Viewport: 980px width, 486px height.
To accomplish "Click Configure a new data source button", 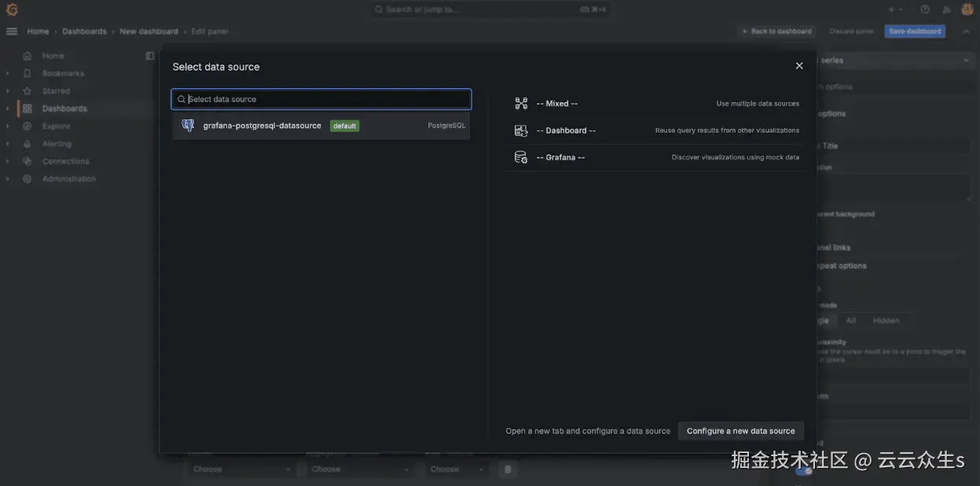I will click(x=741, y=431).
